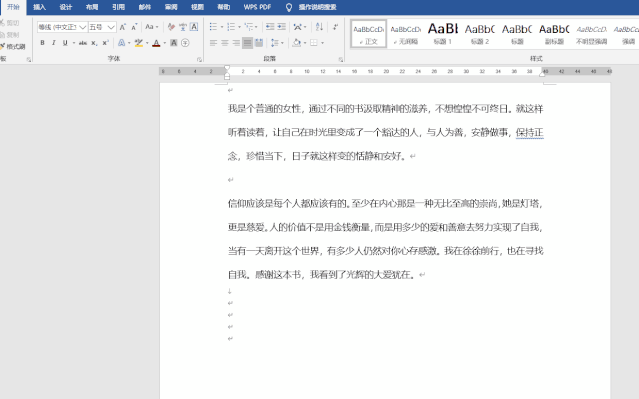
Task: Open the borders dropdown arrow
Action: pos(322,43)
